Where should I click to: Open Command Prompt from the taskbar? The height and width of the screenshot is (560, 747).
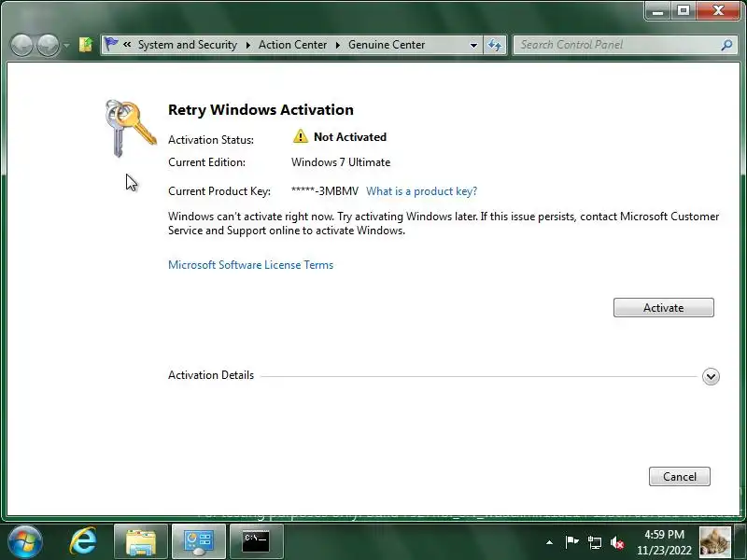pyautogui.click(x=256, y=542)
